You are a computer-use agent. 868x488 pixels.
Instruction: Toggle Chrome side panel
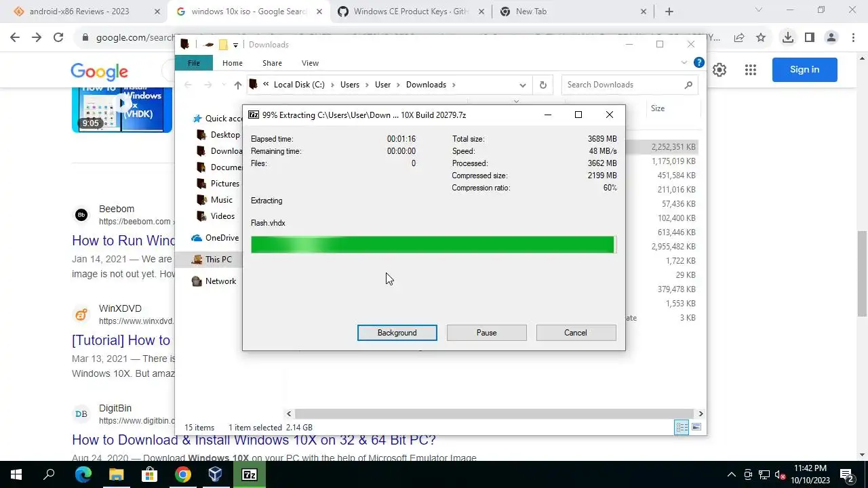(x=809, y=38)
